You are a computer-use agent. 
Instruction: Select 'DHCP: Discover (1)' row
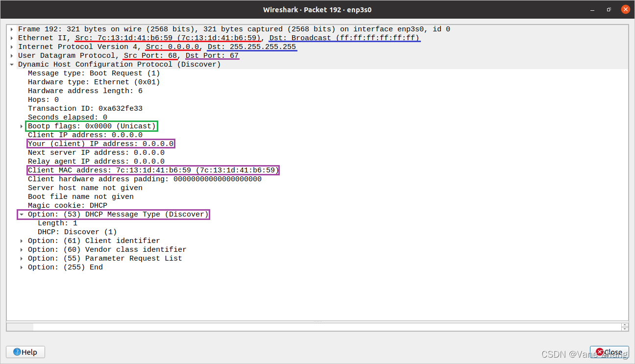pos(77,232)
